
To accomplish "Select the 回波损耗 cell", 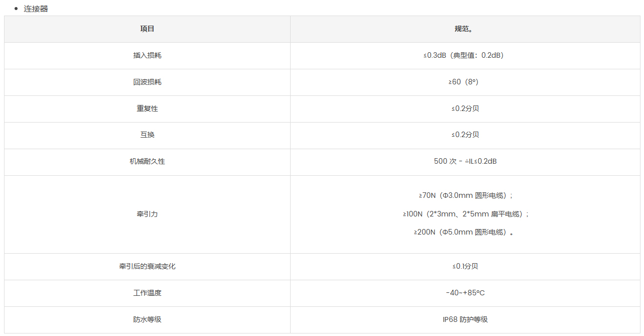I will tap(147, 82).
